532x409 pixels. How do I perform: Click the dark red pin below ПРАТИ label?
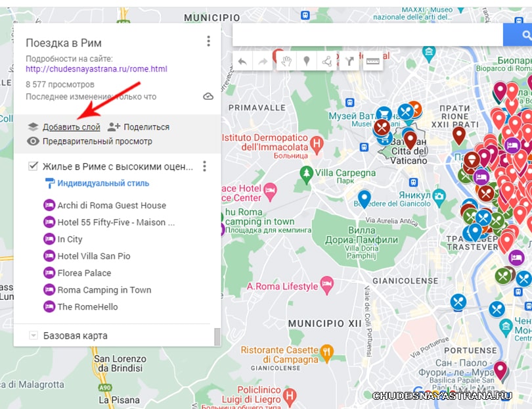point(458,135)
